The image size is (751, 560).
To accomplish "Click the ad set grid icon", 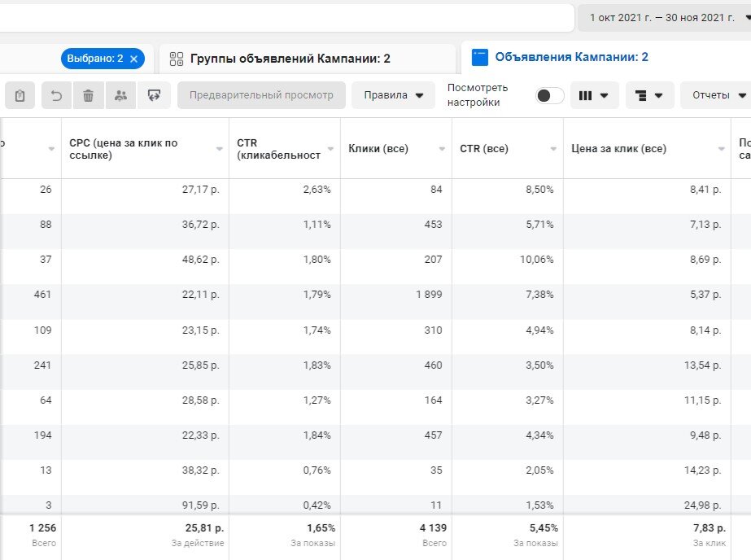I will [x=177, y=59].
